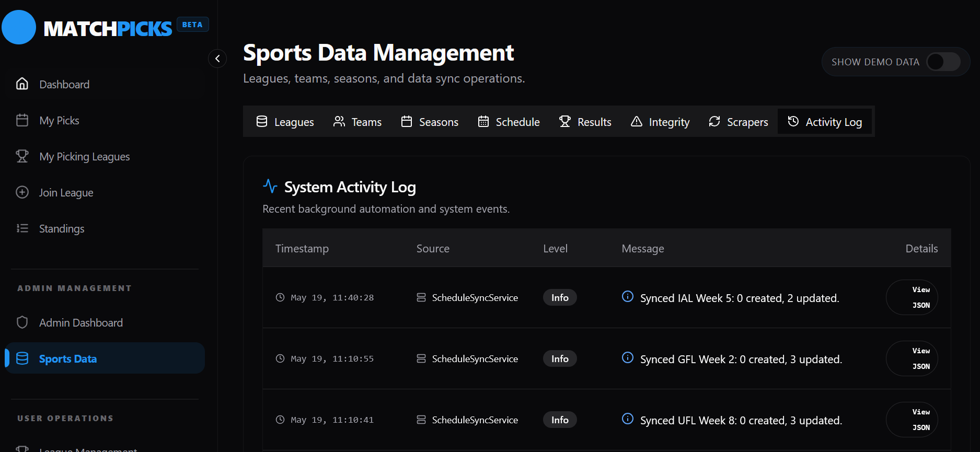Click the MatchPicks blue circle logo

click(19, 27)
